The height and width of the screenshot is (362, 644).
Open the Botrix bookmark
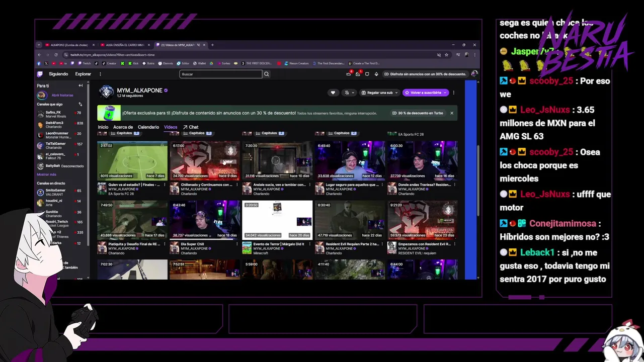click(148, 63)
